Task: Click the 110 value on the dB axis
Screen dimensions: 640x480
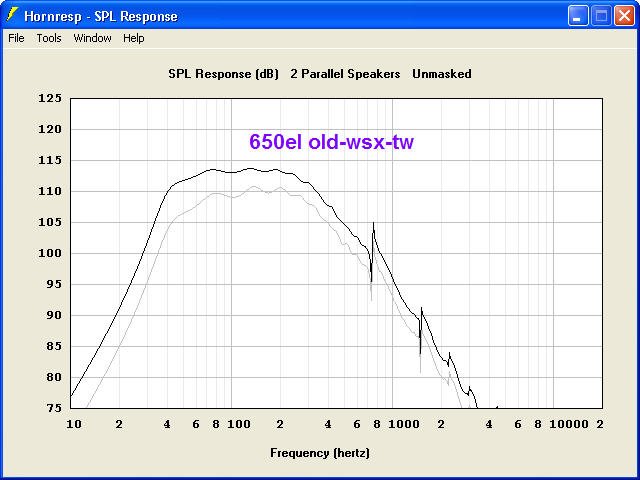Action: click(50, 191)
